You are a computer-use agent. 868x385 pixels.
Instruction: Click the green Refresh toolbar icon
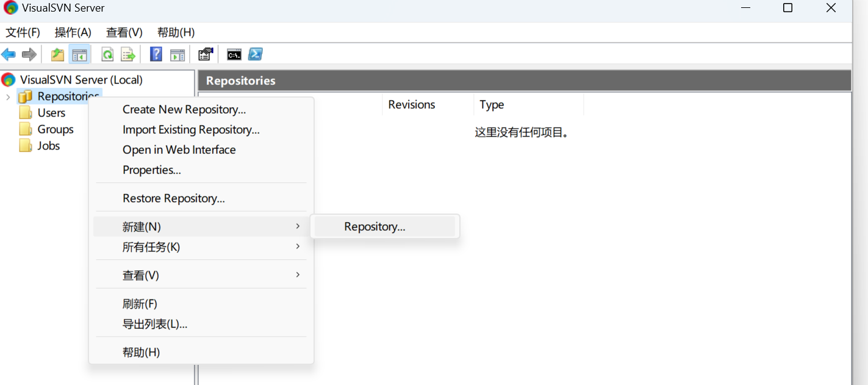[x=107, y=55]
